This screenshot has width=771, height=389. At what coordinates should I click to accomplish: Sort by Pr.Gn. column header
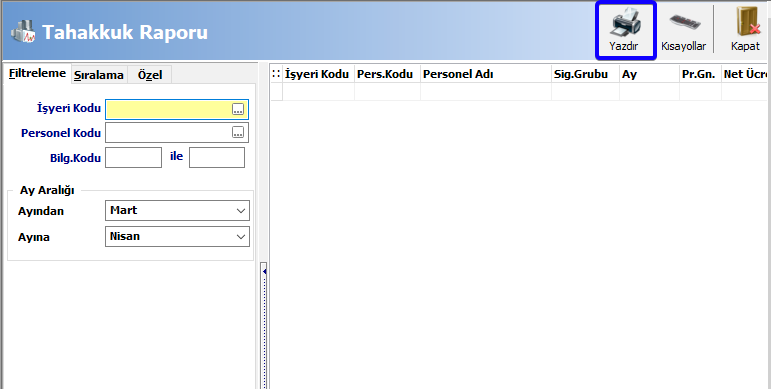pos(700,74)
